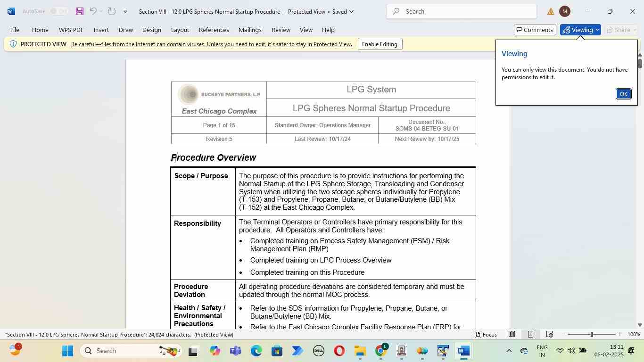
Task: Open Microsoft Teams from taskbar
Action: click(236, 351)
